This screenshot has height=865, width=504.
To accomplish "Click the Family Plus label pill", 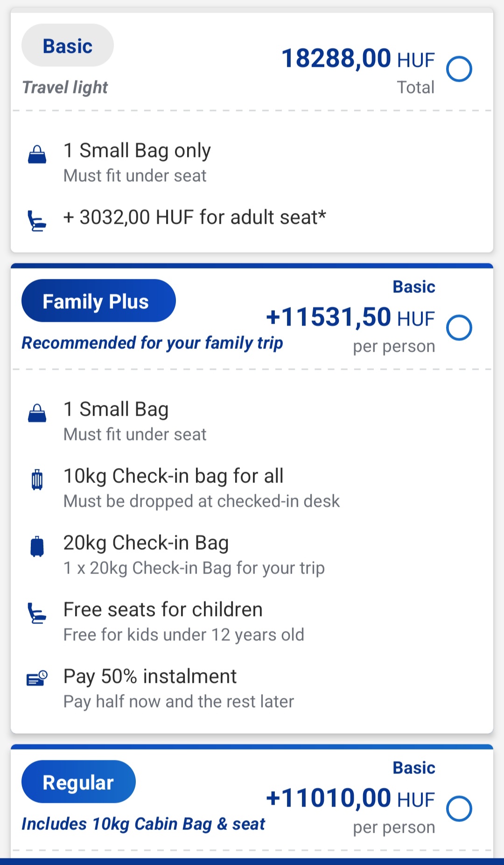I will 98,301.
